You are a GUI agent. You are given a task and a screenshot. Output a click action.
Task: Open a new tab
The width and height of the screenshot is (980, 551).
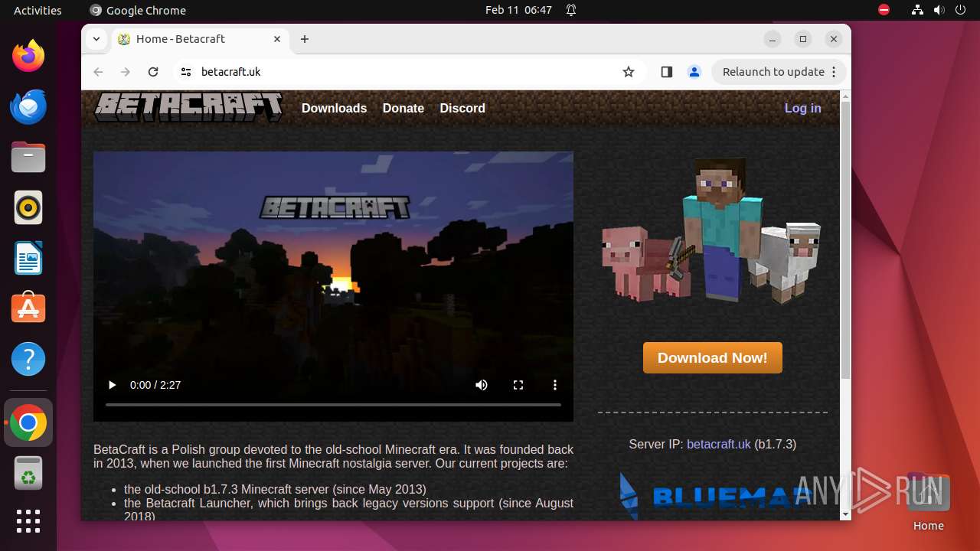tap(305, 39)
